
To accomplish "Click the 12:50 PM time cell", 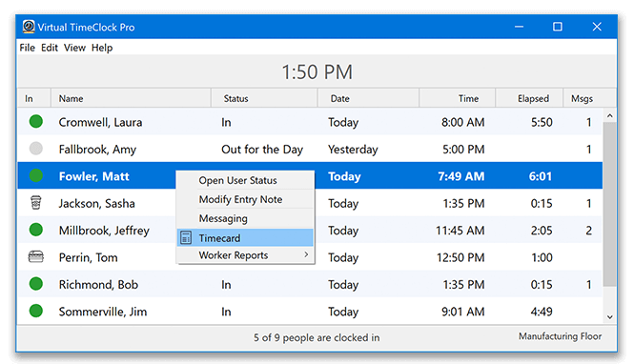I will [460, 257].
